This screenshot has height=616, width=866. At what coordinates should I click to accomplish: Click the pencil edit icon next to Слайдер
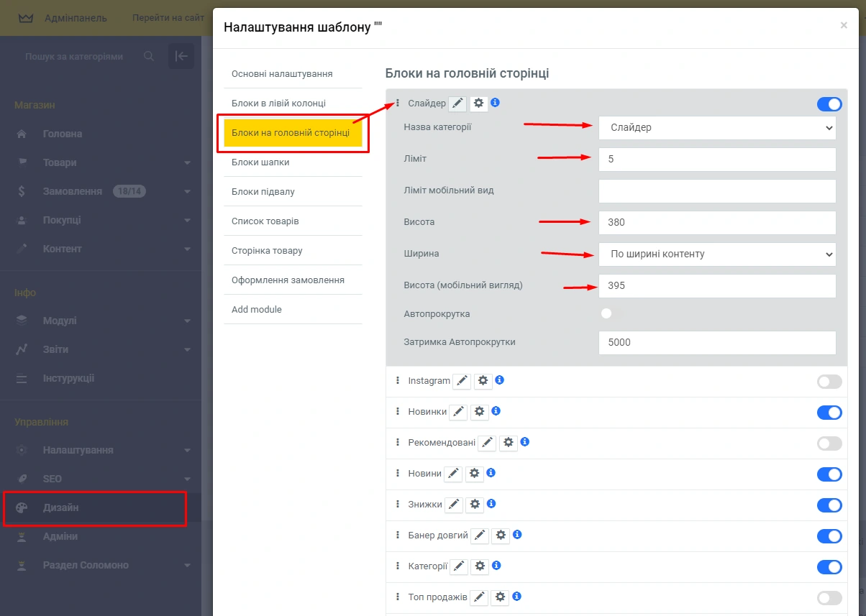[457, 104]
